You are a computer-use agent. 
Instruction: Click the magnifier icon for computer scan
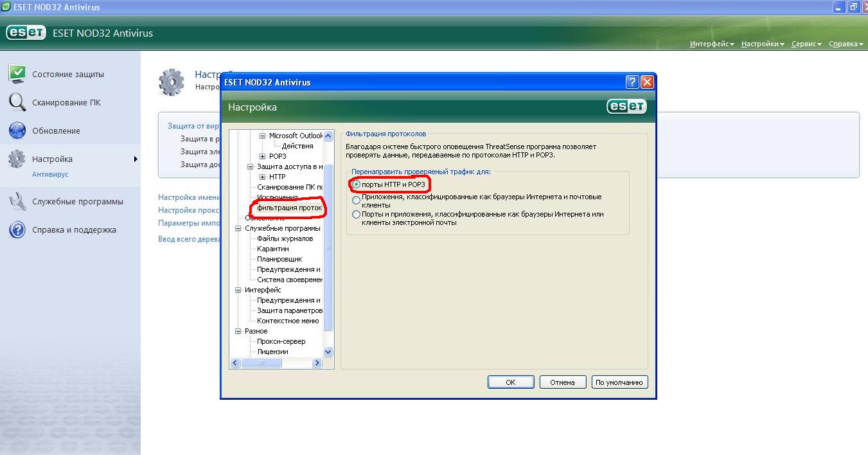[17, 102]
